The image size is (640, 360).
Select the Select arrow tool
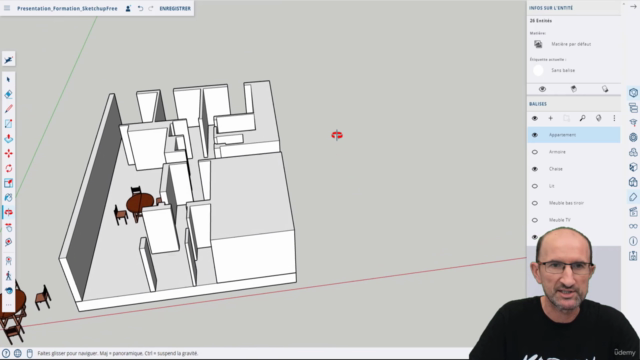point(9,80)
